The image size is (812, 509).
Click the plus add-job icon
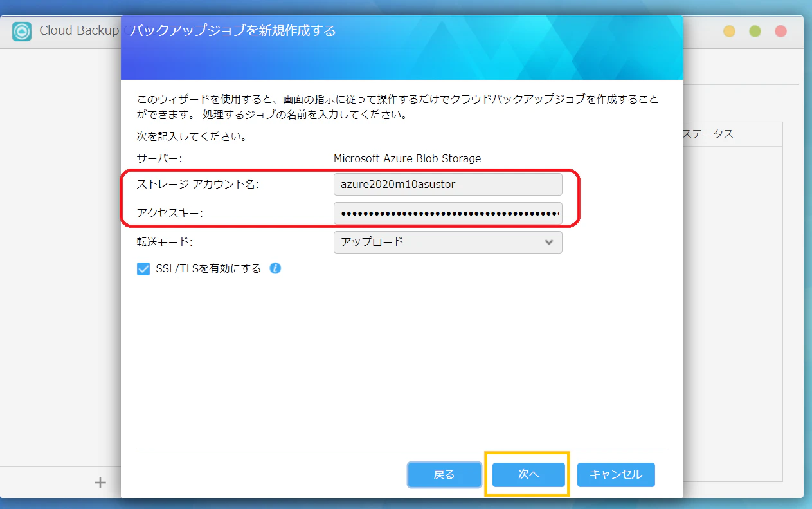click(100, 483)
